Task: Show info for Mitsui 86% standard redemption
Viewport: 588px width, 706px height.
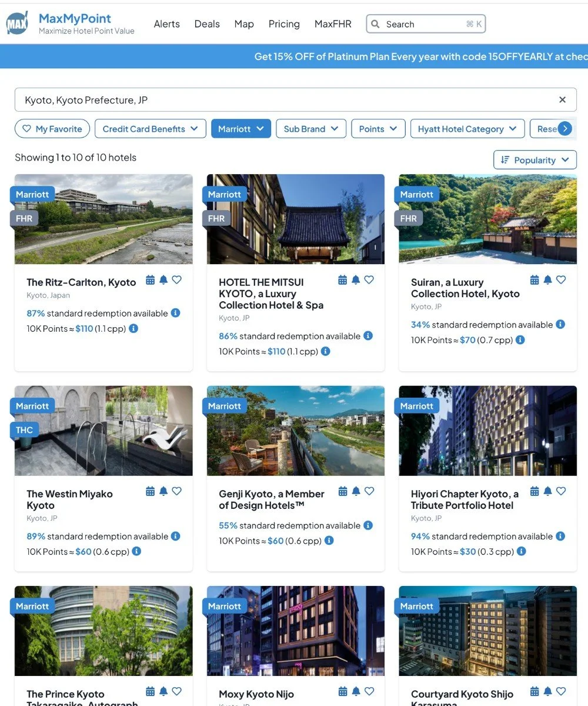Action: pos(368,336)
